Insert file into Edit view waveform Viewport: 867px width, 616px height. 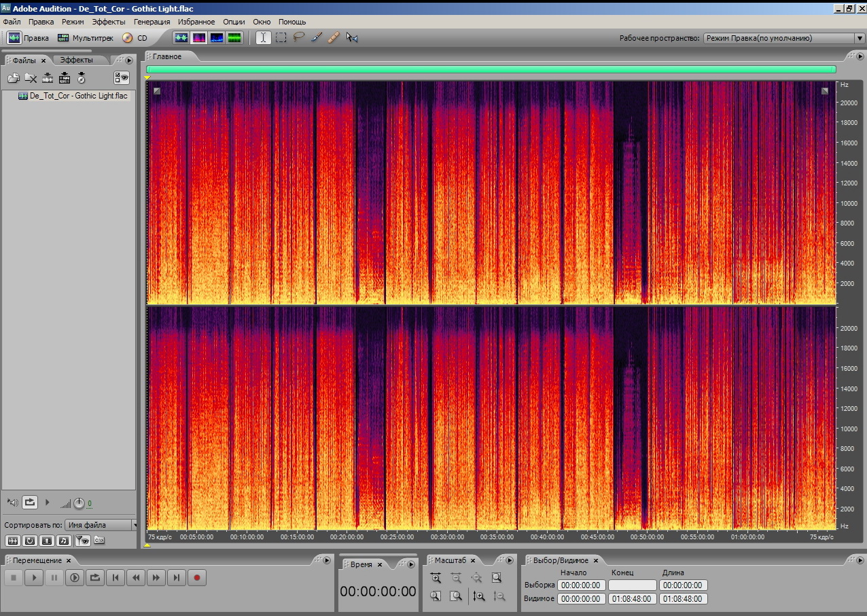(48, 78)
